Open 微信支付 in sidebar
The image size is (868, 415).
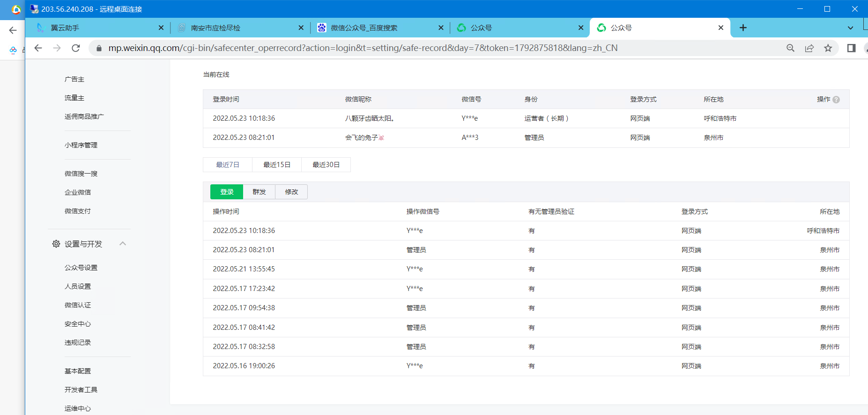point(78,211)
